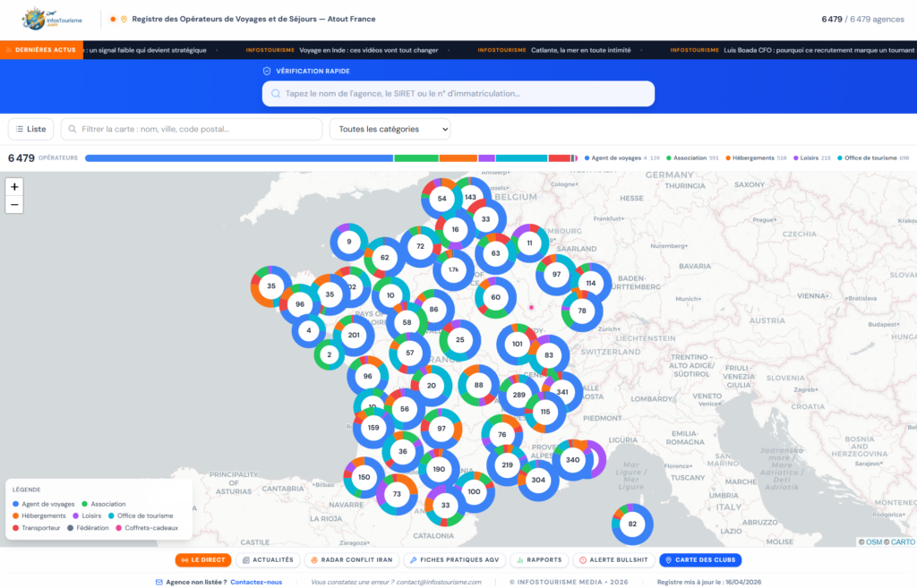Open the cluster marked 88
Image resolution: width=917 pixels, height=588 pixels.
click(x=479, y=386)
